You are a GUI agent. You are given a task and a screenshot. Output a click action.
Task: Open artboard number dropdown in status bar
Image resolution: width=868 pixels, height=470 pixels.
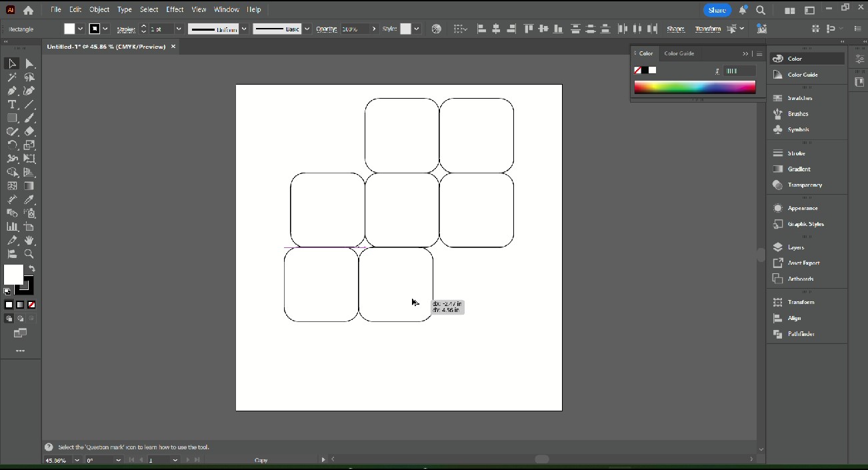[x=175, y=460]
